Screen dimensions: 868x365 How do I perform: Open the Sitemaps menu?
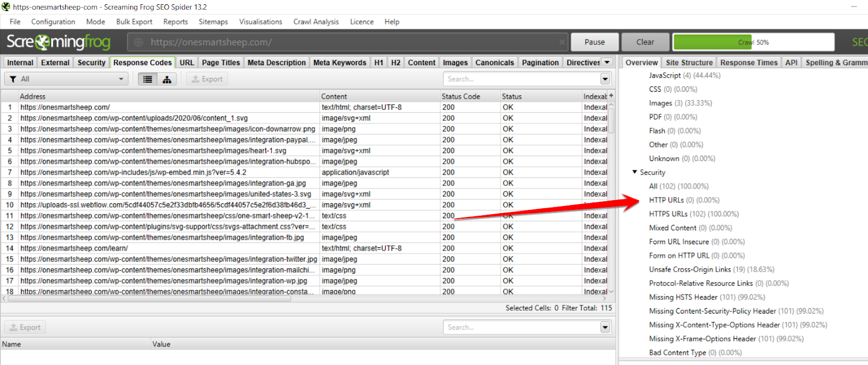(213, 22)
